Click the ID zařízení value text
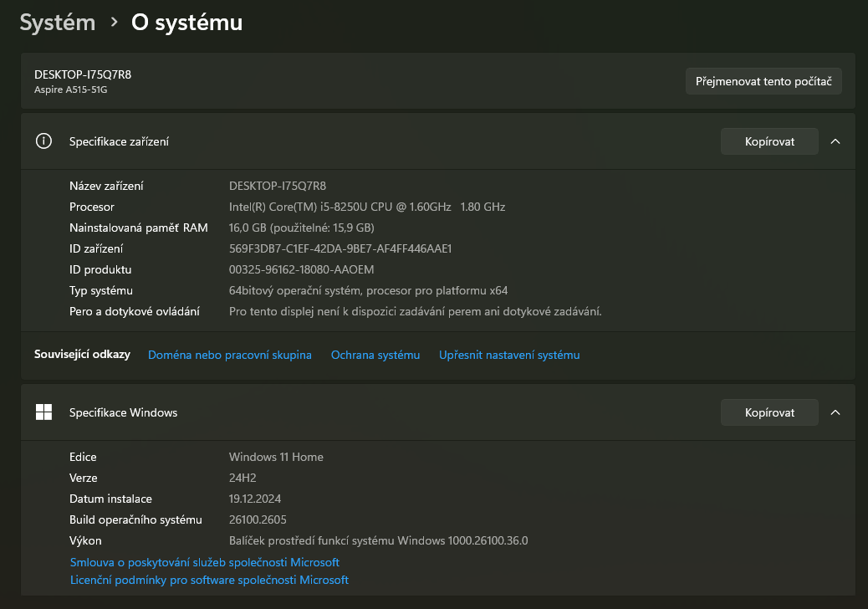Viewport: 868px width, 609px height. (x=340, y=248)
